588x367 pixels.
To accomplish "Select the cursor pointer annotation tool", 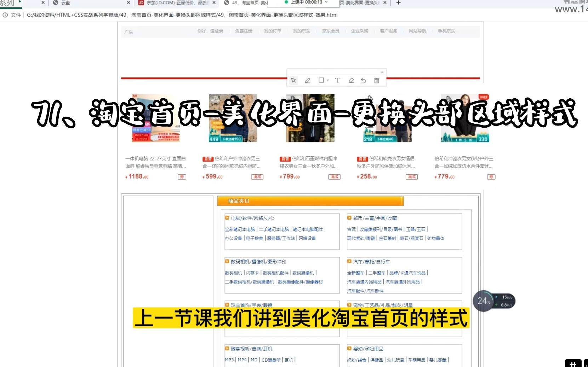I will tap(293, 80).
